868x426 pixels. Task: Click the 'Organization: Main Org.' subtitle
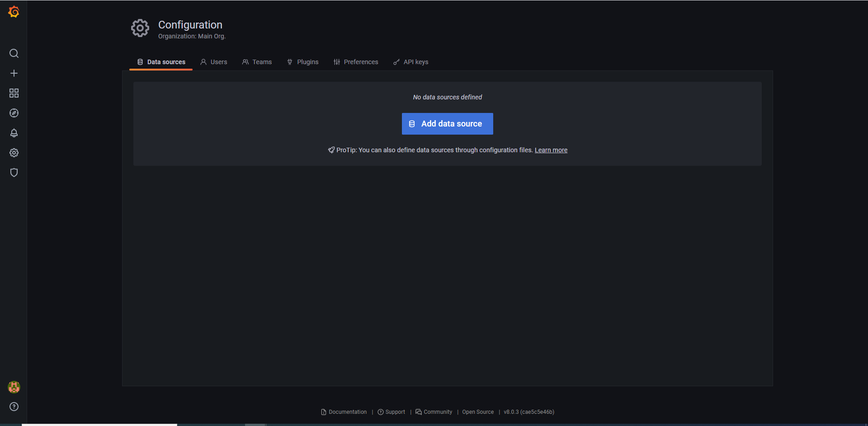click(x=192, y=36)
